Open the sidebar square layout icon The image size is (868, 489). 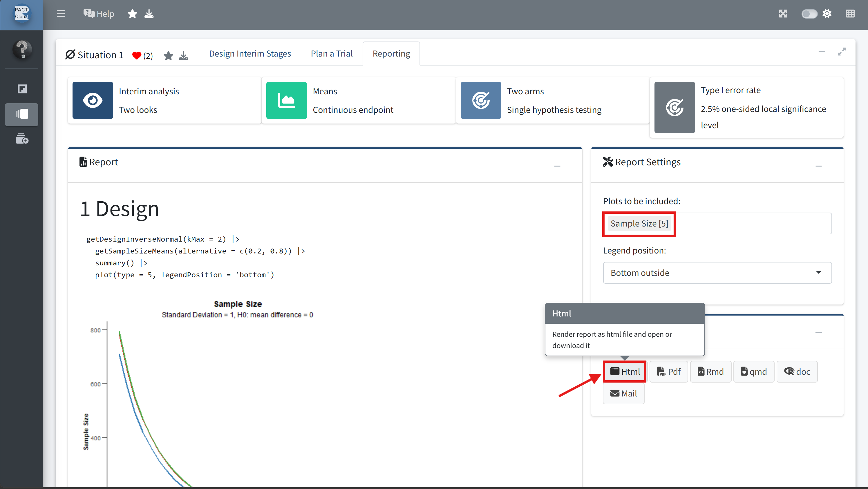22,89
